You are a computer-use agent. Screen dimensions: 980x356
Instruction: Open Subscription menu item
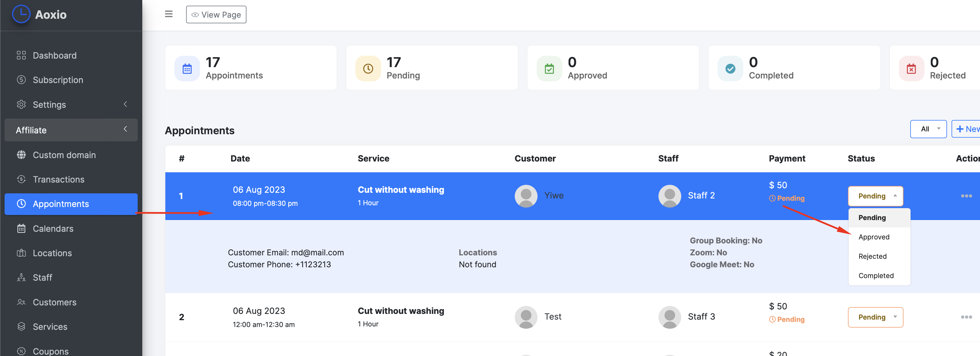pos(58,80)
